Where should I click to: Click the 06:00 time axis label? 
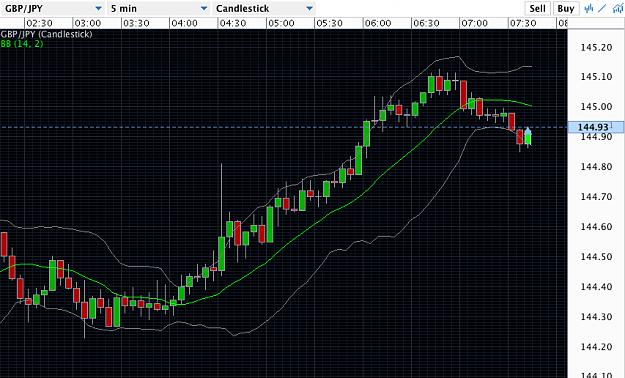point(378,24)
